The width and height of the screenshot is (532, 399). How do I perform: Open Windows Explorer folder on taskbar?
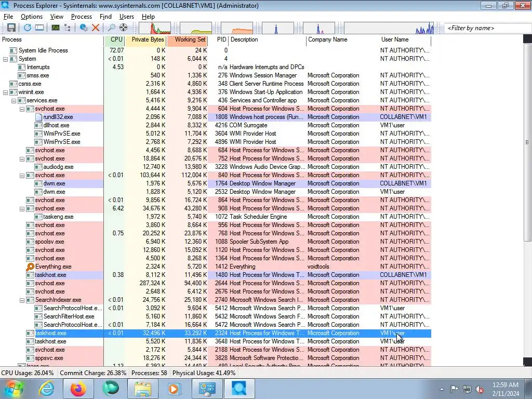point(142,389)
